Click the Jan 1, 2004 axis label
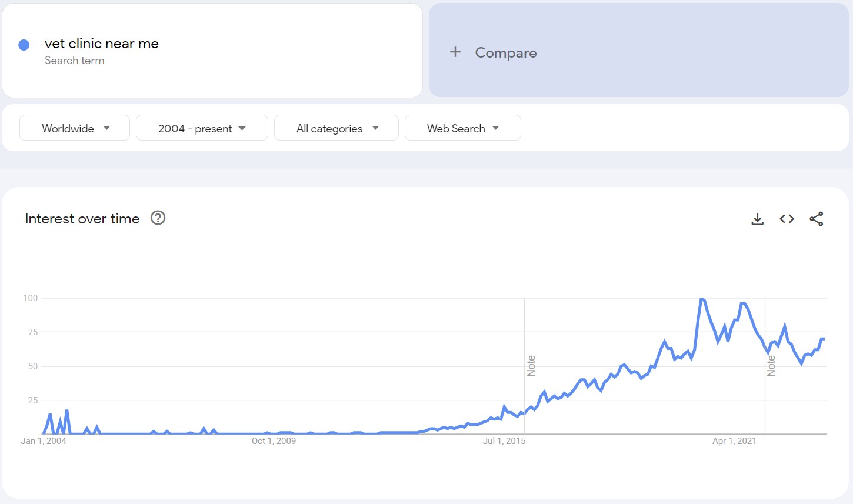This screenshot has width=853, height=504. (x=44, y=441)
